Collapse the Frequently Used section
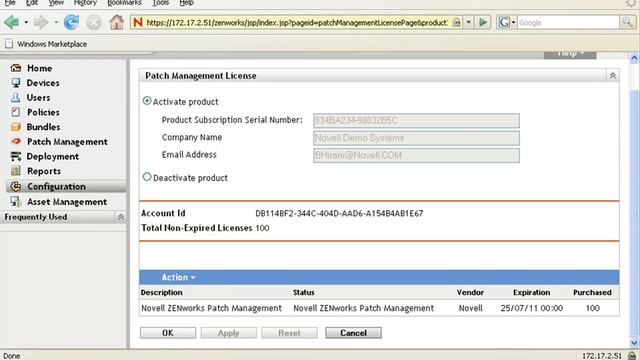 121,217
